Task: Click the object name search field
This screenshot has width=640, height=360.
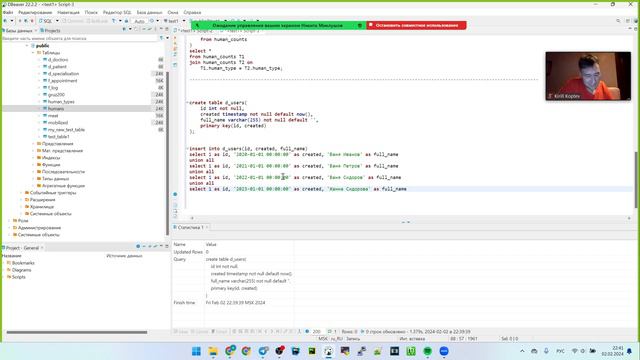Action: pyautogui.click(x=80, y=38)
